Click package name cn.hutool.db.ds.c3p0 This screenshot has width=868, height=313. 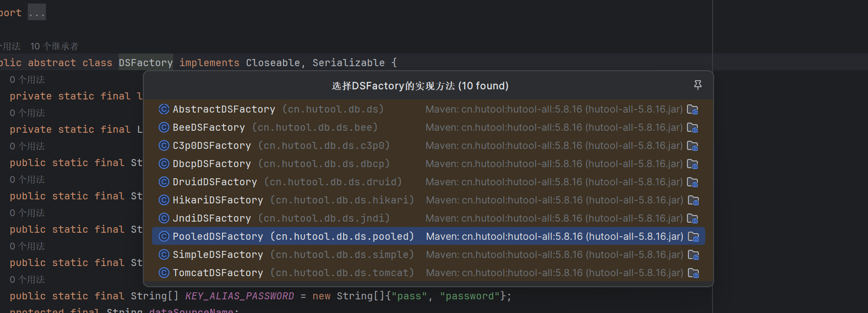pos(324,145)
